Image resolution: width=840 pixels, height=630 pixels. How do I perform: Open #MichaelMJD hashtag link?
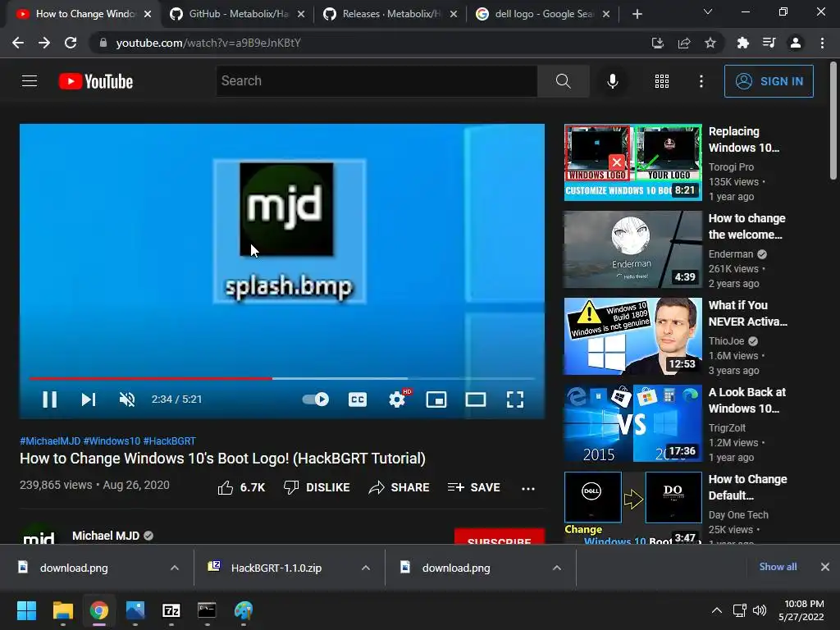pos(50,441)
